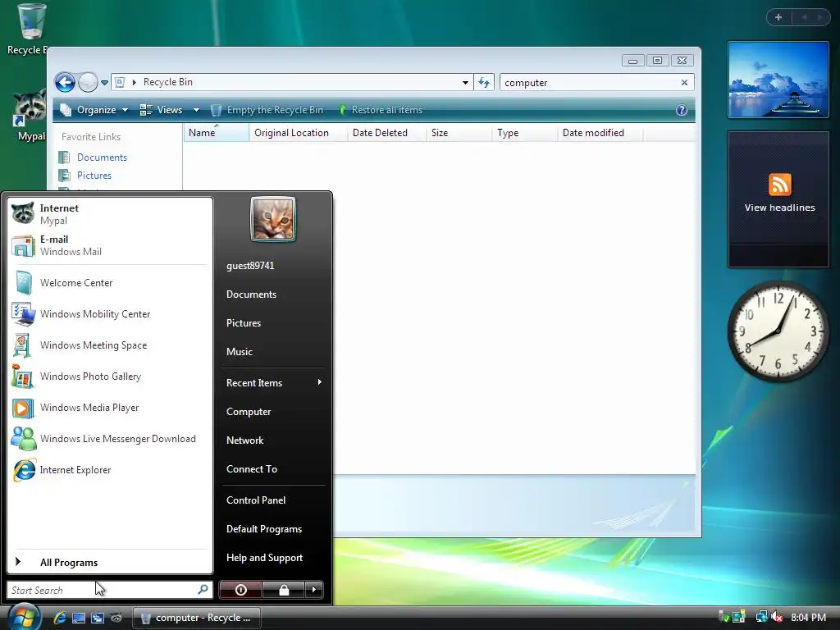Viewport: 840px width, 630px height.
Task: Open Help question mark in Recycle Bin
Action: [x=682, y=110]
